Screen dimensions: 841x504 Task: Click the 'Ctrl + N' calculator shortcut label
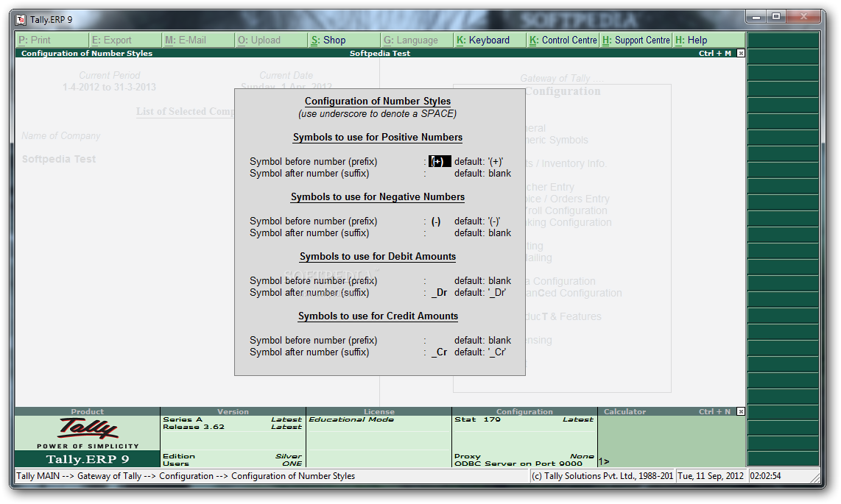pyautogui.click(x=714, y=411)
